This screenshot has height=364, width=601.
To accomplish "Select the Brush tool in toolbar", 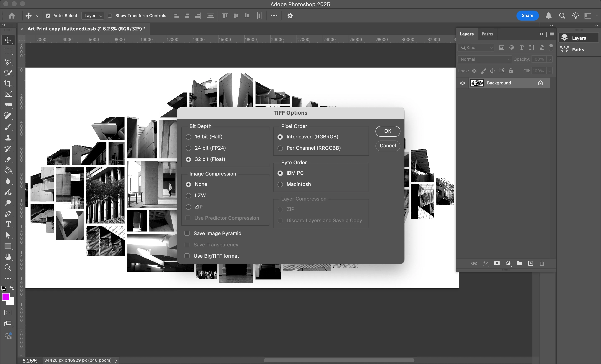I will [8, 127].
